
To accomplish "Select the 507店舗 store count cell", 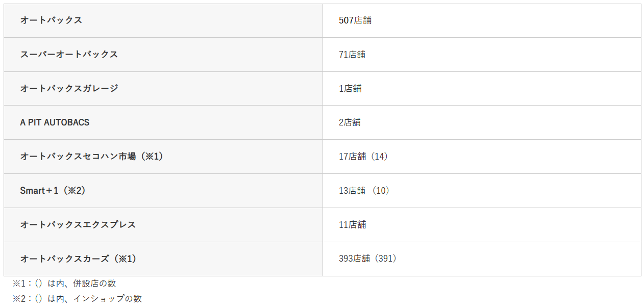I will click(355, 20).
